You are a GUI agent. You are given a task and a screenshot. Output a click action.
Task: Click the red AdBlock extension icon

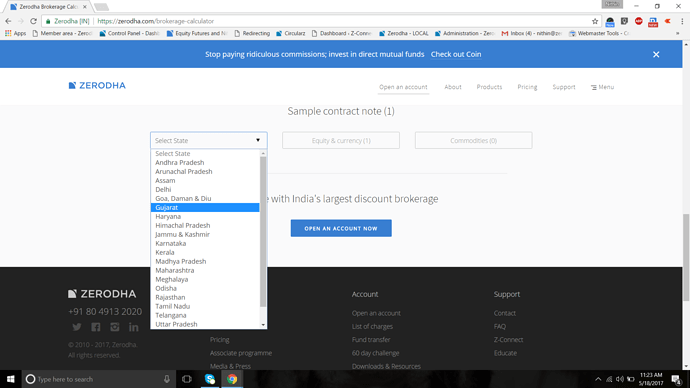click(x=639, y=21)
